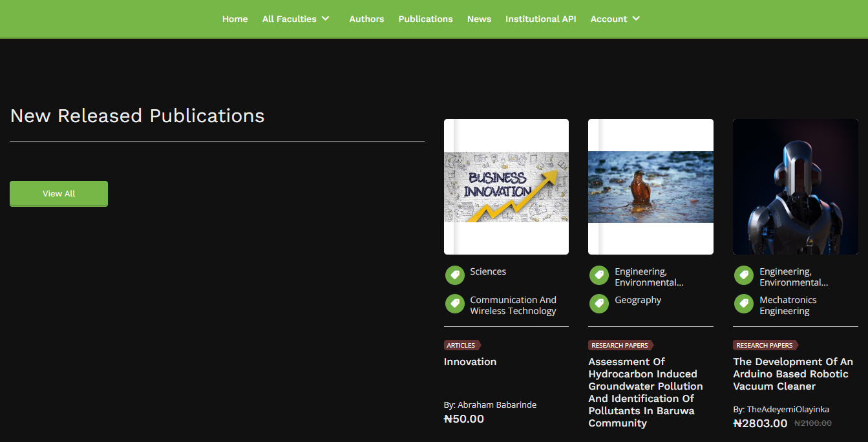Click the Mechatronics Engineering link
This screenshot has height=442, width=868.
pos(788,305)
